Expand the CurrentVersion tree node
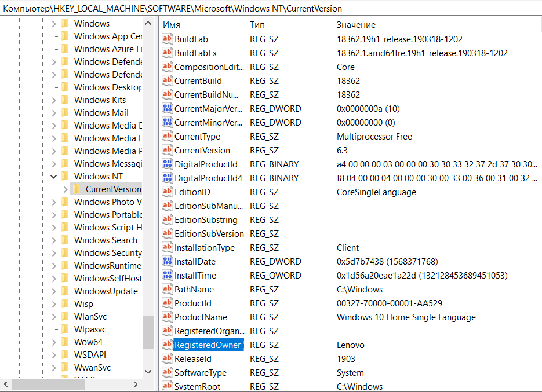Screen dimensions: 542x392 [66, 189]
